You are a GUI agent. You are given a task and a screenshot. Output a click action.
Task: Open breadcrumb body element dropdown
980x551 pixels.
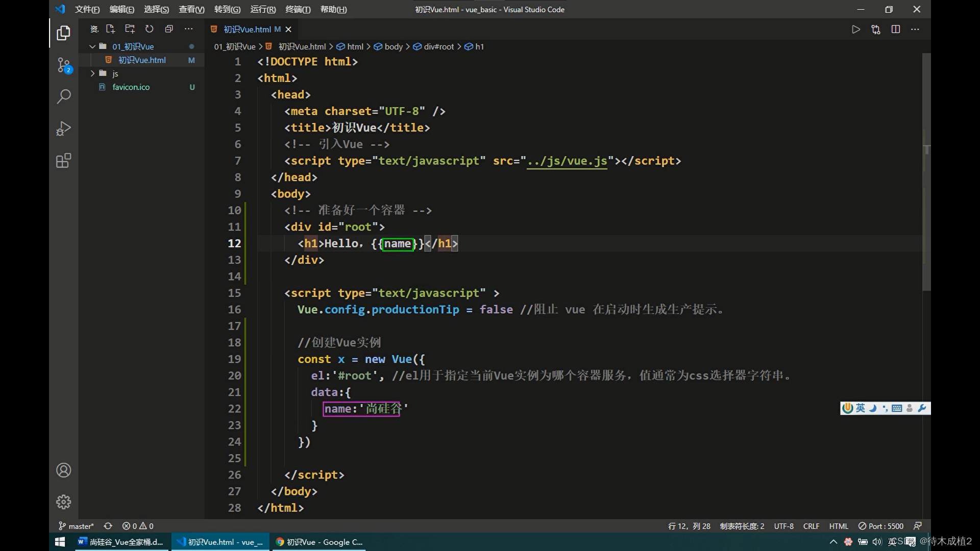click(388, 46)
